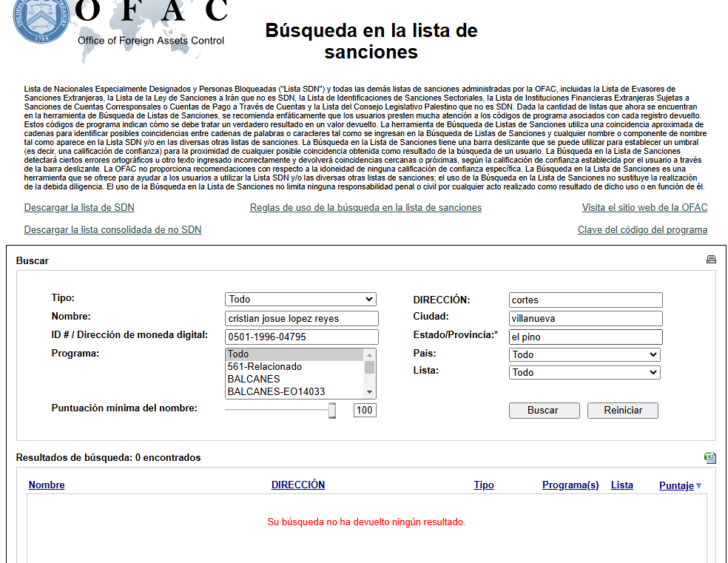Open the Tipo dropdown

(300, 300)
